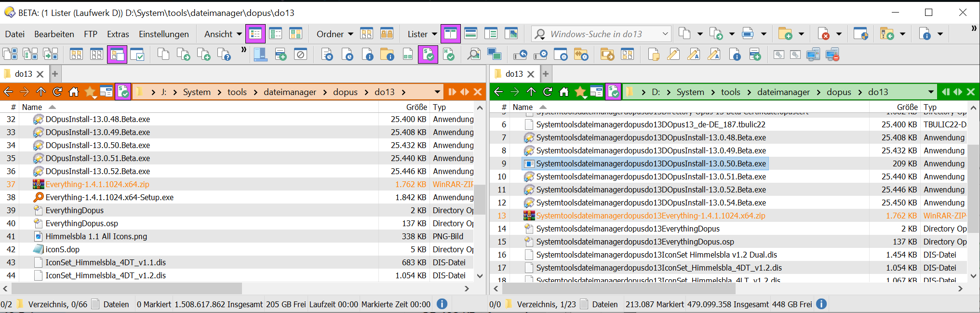Open right pane path history dropdown
This screenshot has width=980, height=313.
click(931, 92)
